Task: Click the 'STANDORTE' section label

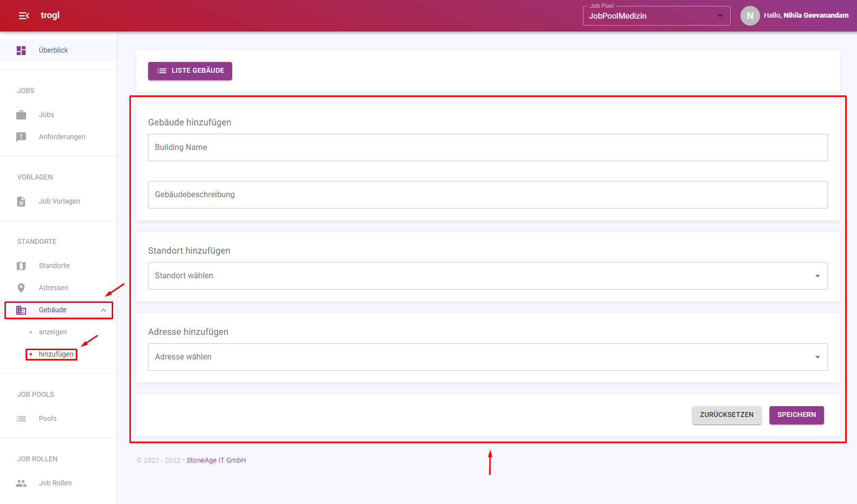Action: point(37,241)
